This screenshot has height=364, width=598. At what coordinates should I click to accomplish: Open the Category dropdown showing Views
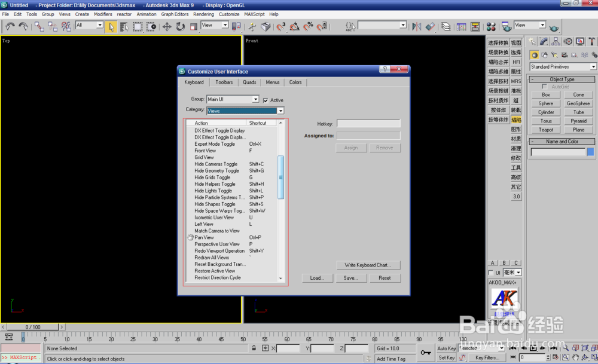tap(245, 111)
